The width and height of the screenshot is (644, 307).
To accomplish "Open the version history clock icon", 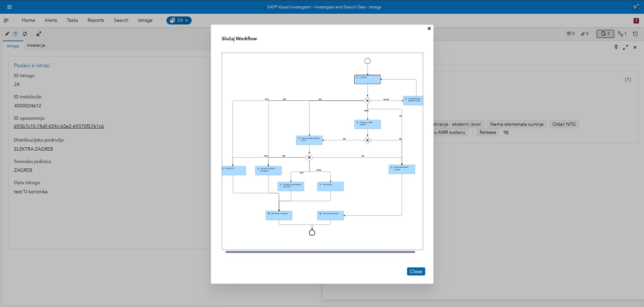I will click(x=635, y=34).
